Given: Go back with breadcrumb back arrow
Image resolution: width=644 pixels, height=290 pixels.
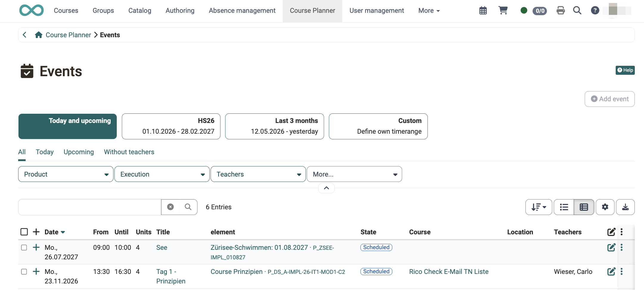Looking at the screenshot, I should click(24, 35).
